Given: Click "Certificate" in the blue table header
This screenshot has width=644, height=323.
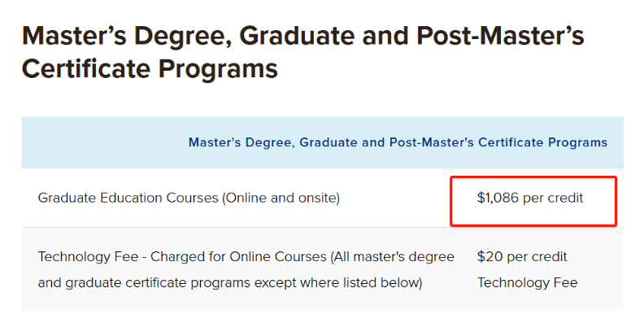Looking at the screenshot, I should (511, 142).
